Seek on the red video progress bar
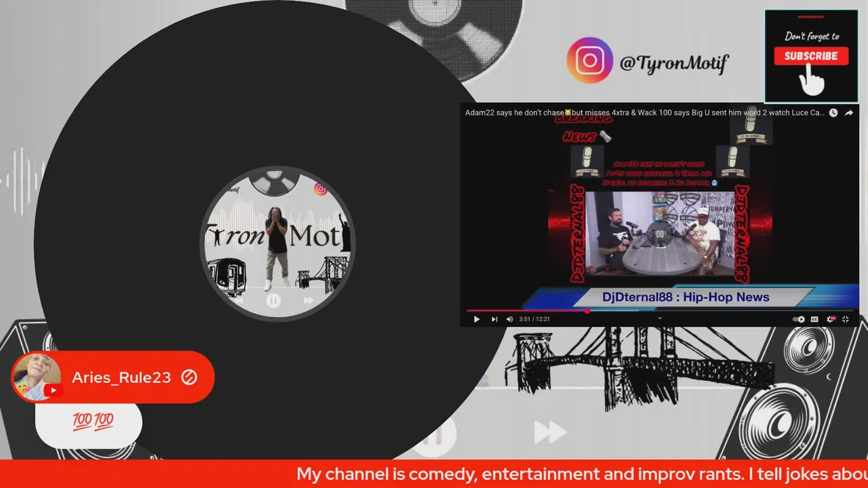Image resolution: width=868 pixels, height=488 pixels. [659, 311]
